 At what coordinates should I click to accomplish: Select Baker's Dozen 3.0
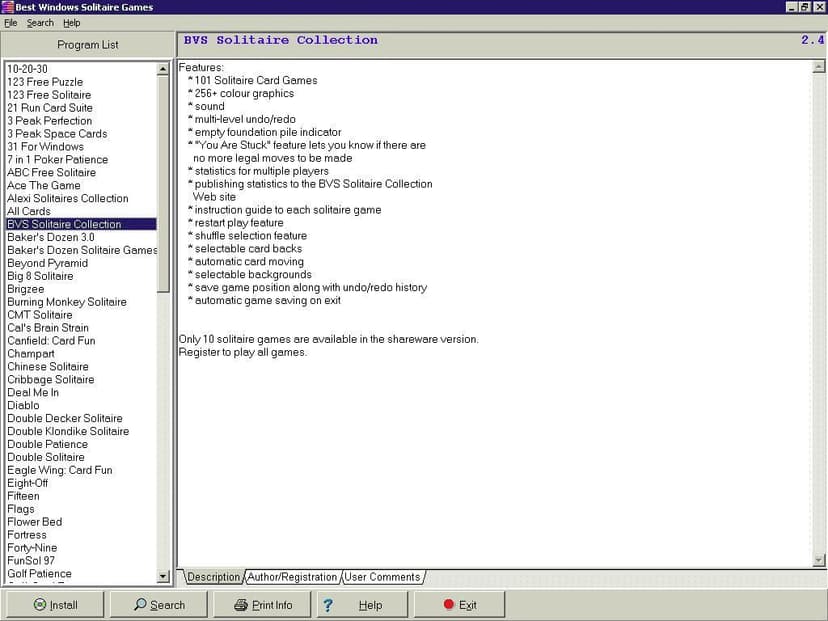coord(81,237)
